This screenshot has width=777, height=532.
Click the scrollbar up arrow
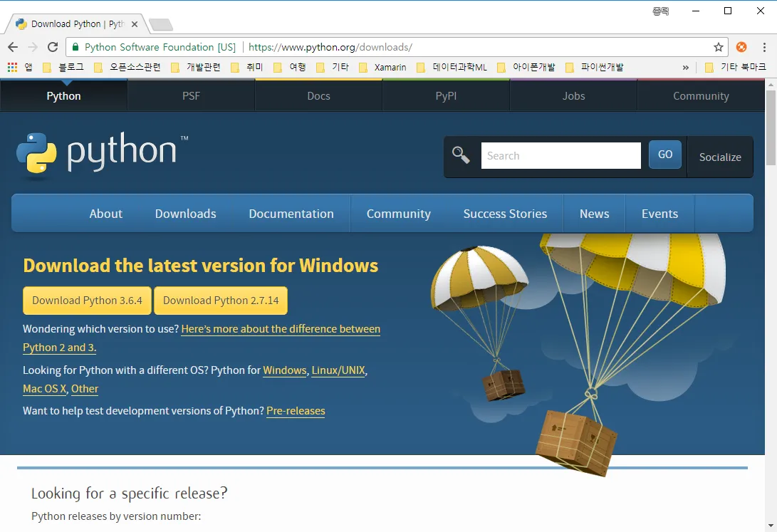(771, 84)
